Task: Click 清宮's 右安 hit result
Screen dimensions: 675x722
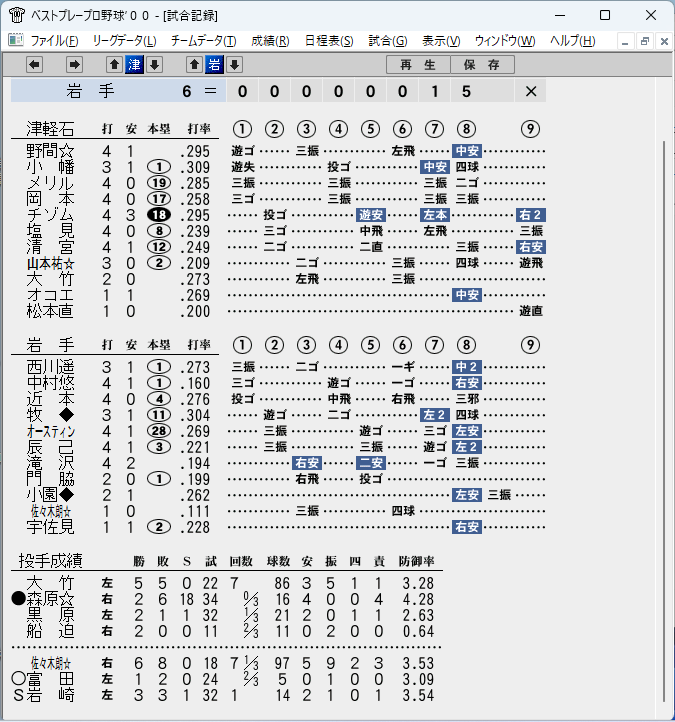Action: (x=530, y=247)
